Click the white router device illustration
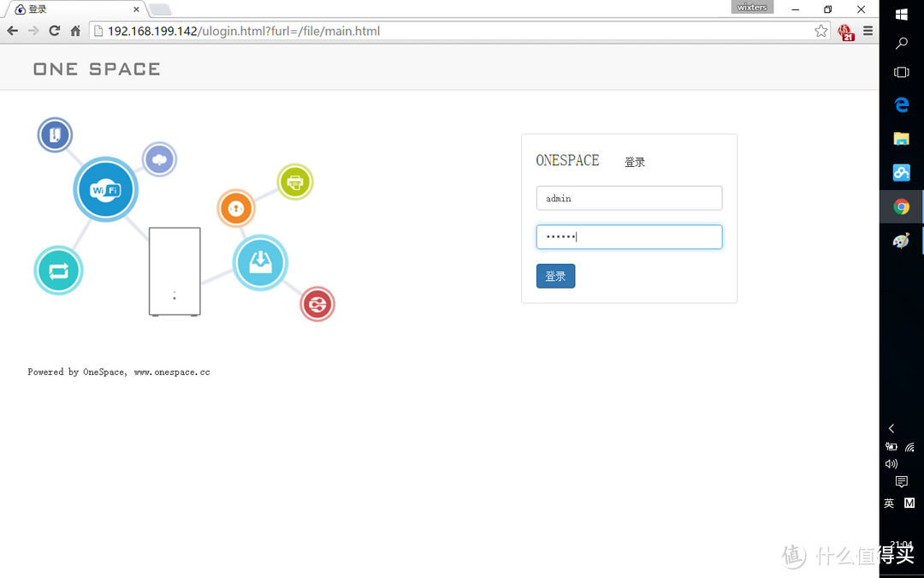Viewport: 924px width, 578px height. pyautogui.click(x=175, y=271)
